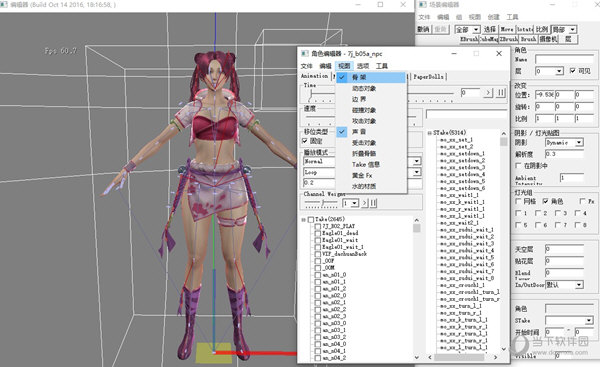Click the Take list scroll-down arrow
This screenshot has width=600, height=367.
click(417, 357)
